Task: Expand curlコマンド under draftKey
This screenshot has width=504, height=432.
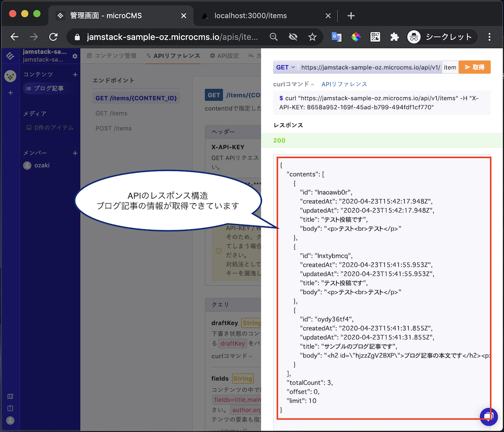Action: [232, 356]
